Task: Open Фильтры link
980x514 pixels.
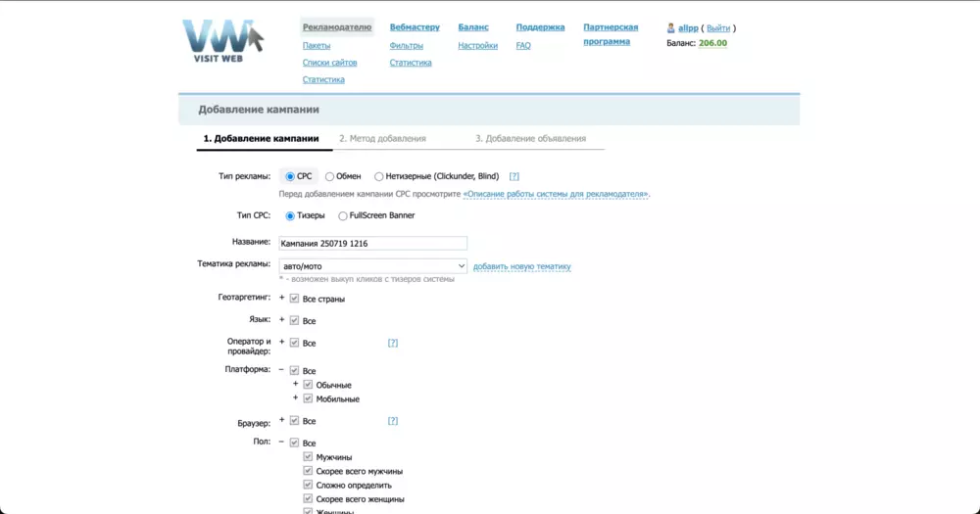Action: click(407, 46)
